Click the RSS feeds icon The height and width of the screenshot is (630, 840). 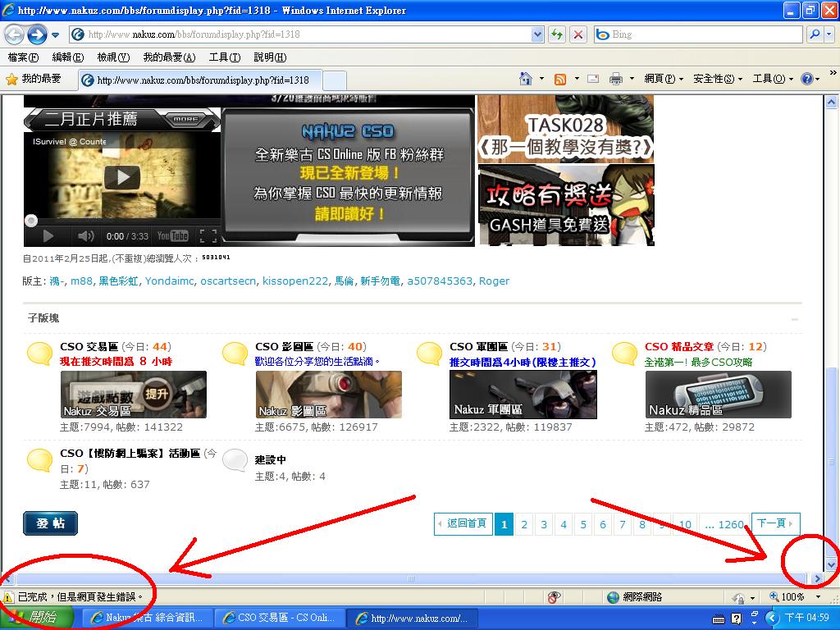pyautogui.click(x=560, y=79)
